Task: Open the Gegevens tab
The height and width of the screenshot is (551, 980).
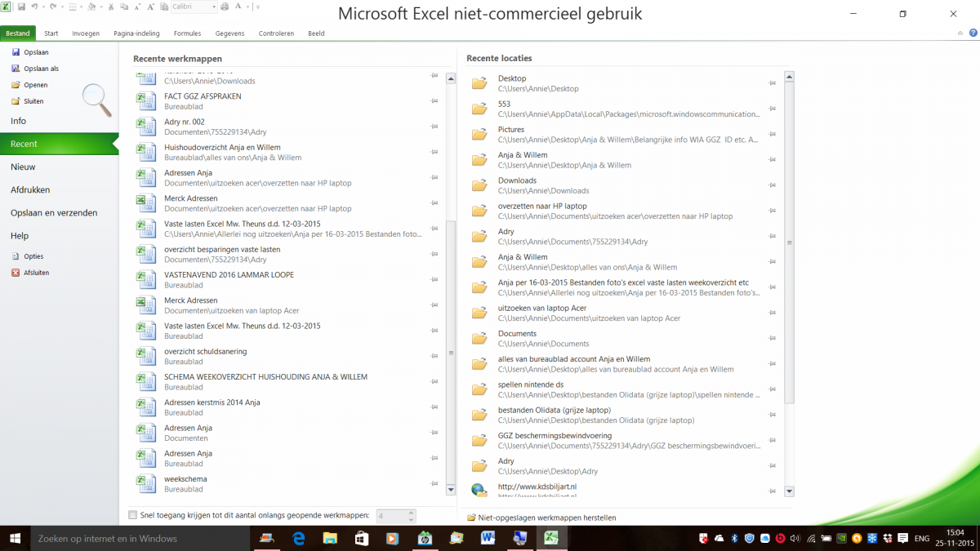Action: pyautogui.click(x=229, y=33)
